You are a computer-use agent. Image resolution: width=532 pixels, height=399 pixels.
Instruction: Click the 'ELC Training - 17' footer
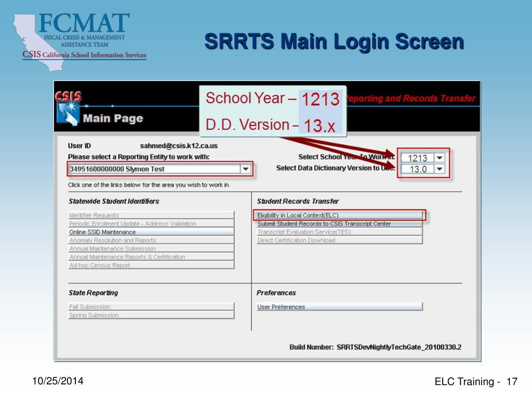(x=476, y=381)
